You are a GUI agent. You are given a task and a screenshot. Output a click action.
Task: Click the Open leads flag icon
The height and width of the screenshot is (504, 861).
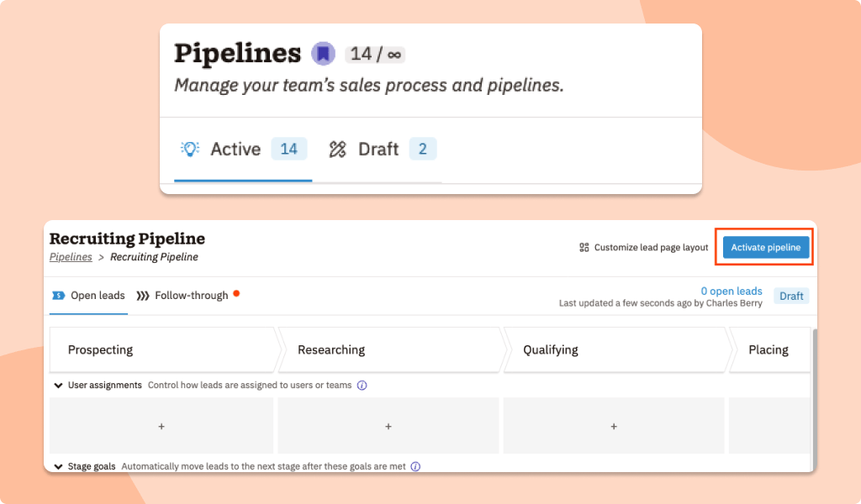(x=58, y=296)
